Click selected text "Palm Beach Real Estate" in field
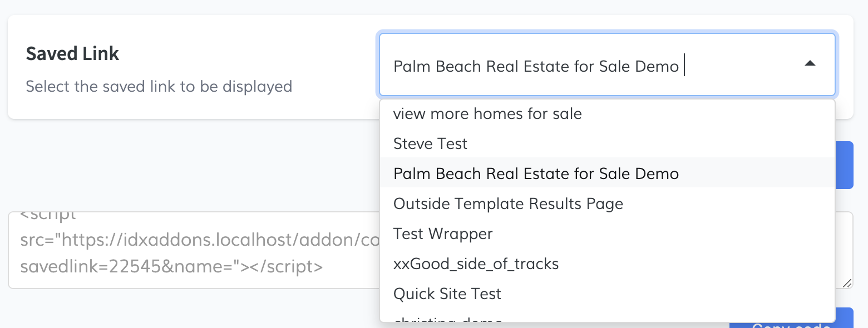This screenshot has height=328, width=868. [536, 67]
